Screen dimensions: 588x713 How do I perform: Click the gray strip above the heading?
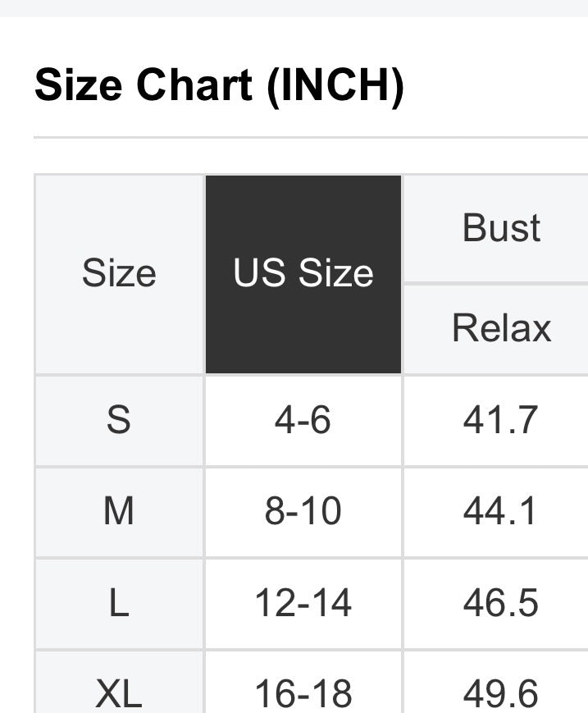click(294, 7)
